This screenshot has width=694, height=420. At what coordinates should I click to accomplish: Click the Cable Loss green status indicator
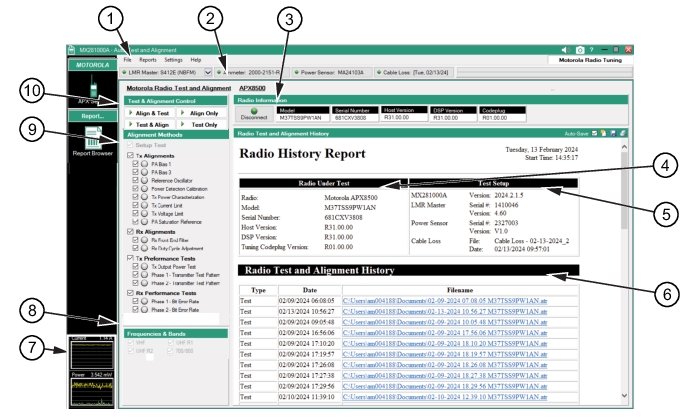pyautogui.click(x=379, y=72)
